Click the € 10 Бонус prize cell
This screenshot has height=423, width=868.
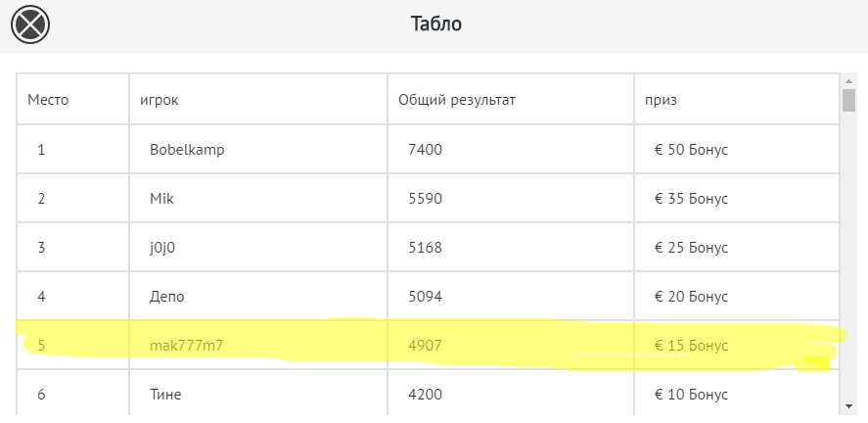point(692,395)
